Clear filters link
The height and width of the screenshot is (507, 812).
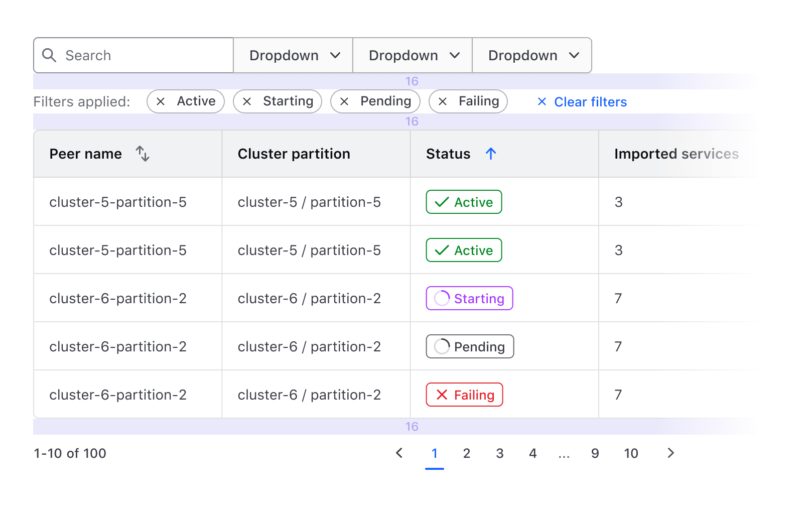pyautogui.click(x=582, y=102)
